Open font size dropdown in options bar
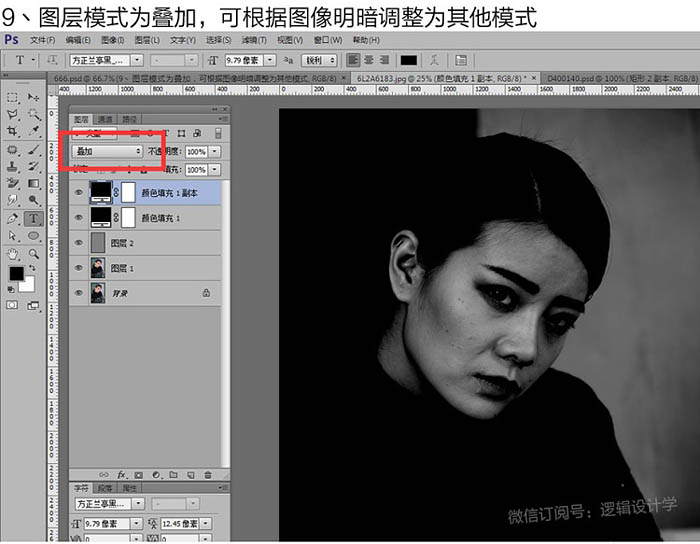Screen dimensions: 700x544 tap(270, 60)
